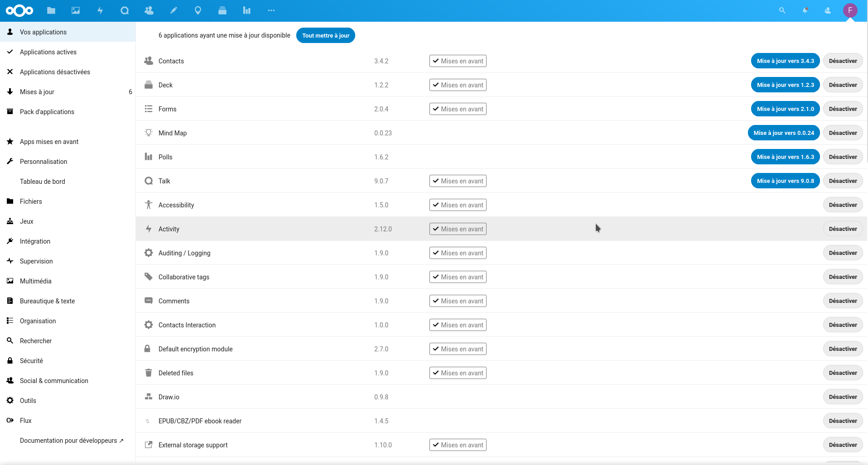Open Bureautique & texte category
The width and height of the screenshot is (868, 465).
68,301
